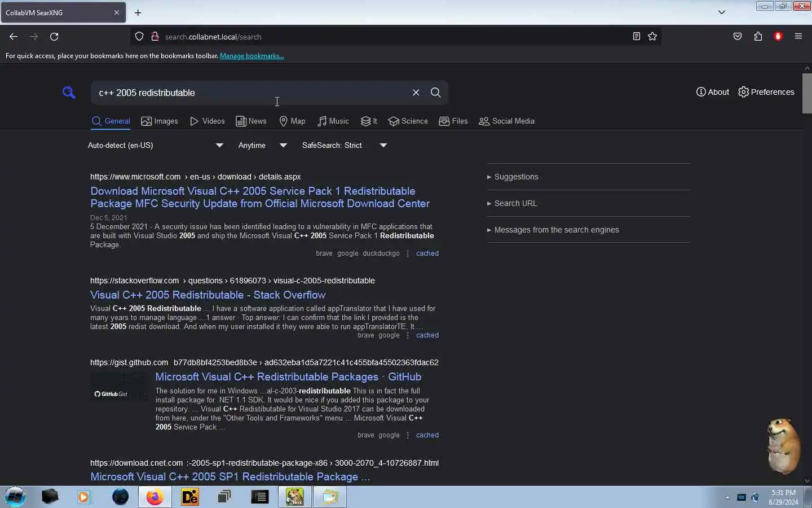Open the CNET Visual C++ 2005 SP1 result
The width and height of the screenshot is (812, 508).
[x=230, y=477]
